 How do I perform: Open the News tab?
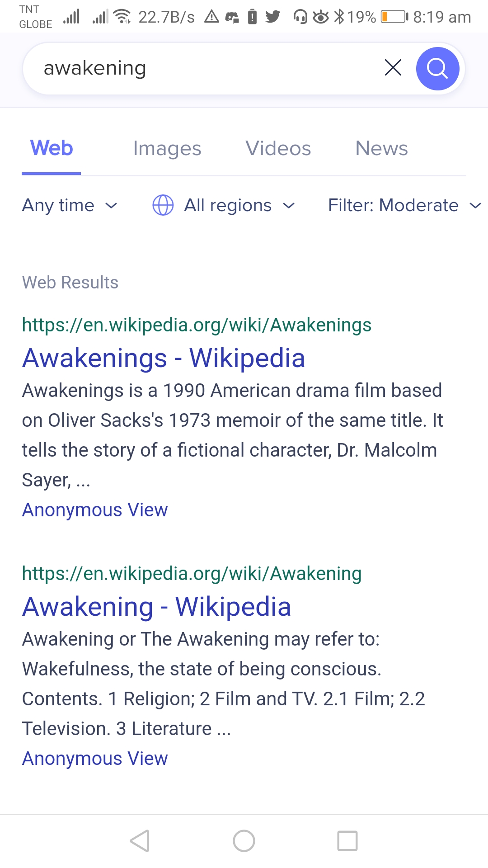[382, 148]
